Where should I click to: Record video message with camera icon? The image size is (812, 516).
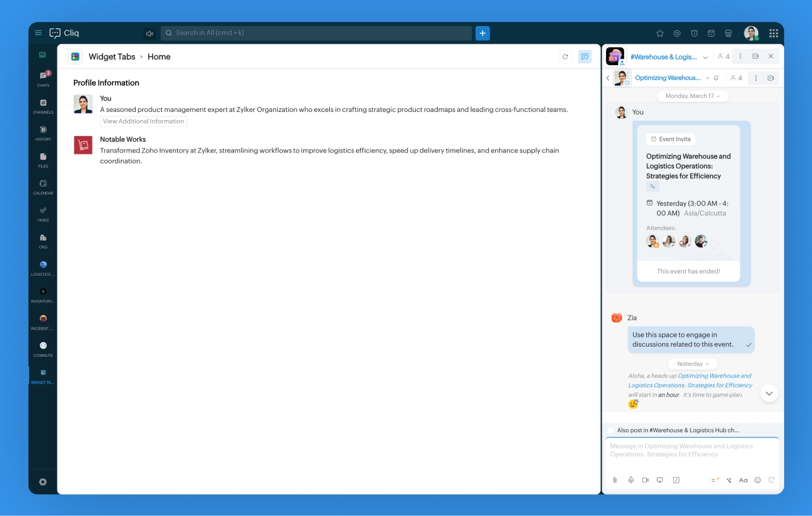coord(645,480)
